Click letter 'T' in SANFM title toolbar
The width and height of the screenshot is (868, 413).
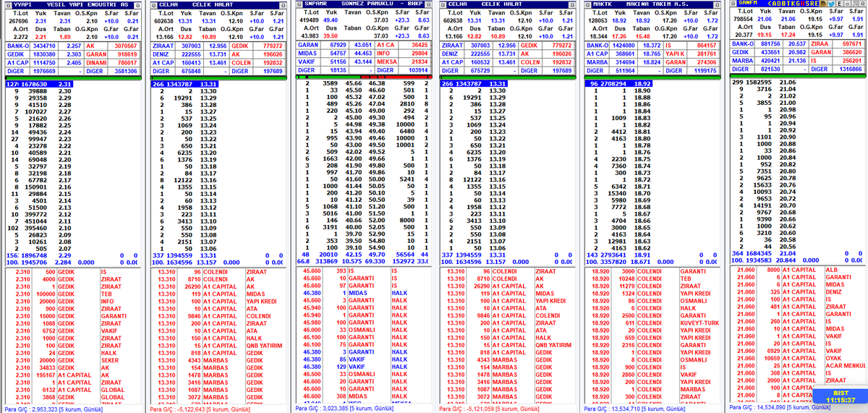pyautogui.click(x=789, y=4)
